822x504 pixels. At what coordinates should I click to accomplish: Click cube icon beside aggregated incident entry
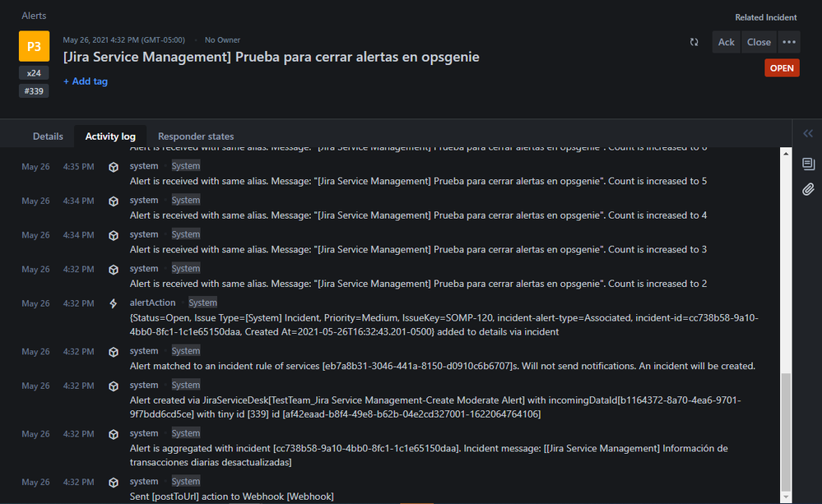point(114,434)
